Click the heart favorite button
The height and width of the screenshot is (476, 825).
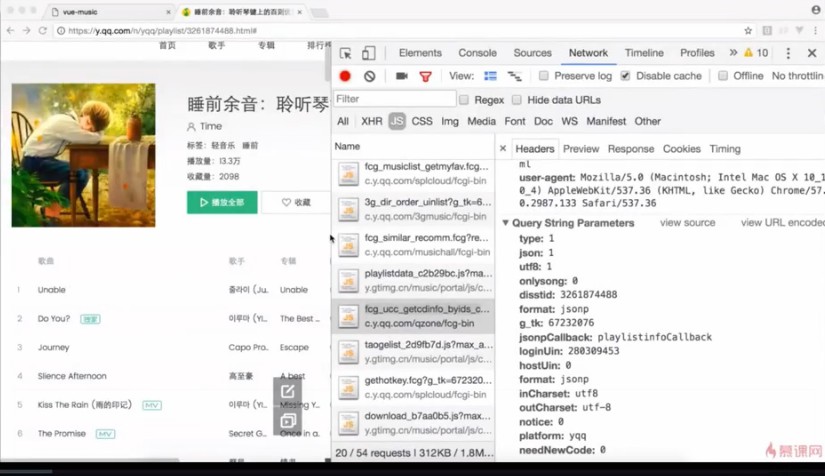(296, 202)
